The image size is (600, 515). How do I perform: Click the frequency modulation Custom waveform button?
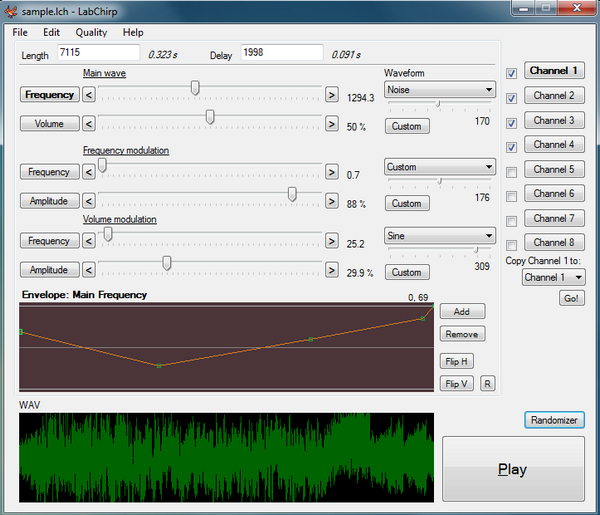(407, 203)
